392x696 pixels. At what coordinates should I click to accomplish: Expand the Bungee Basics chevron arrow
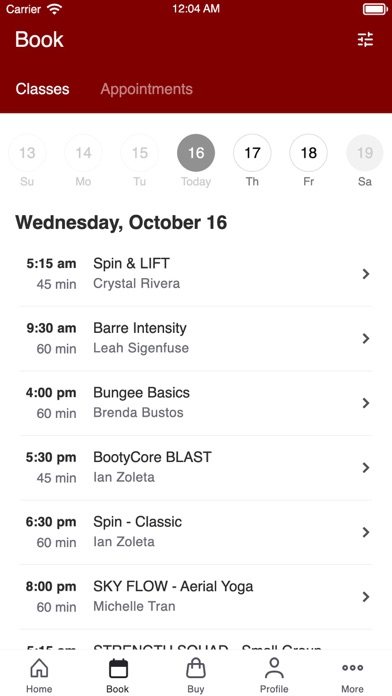tap(366, 403)
